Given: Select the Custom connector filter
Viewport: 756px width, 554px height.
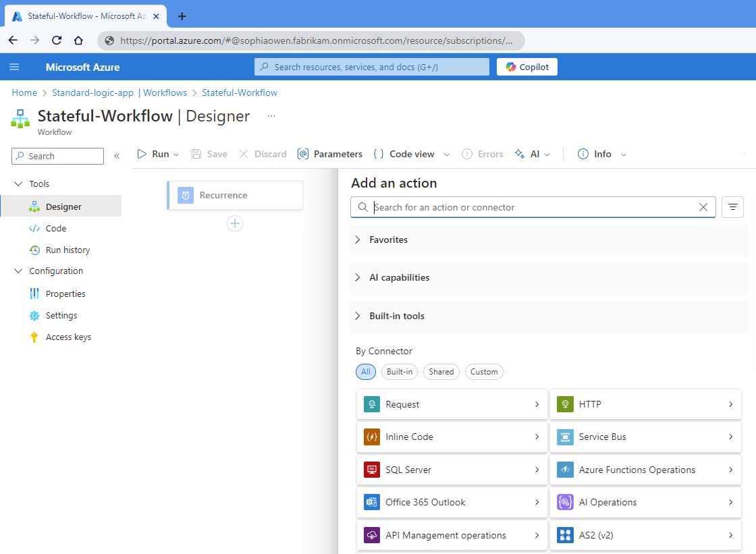Looking at the screenshot, I should [x=484, y=372].
